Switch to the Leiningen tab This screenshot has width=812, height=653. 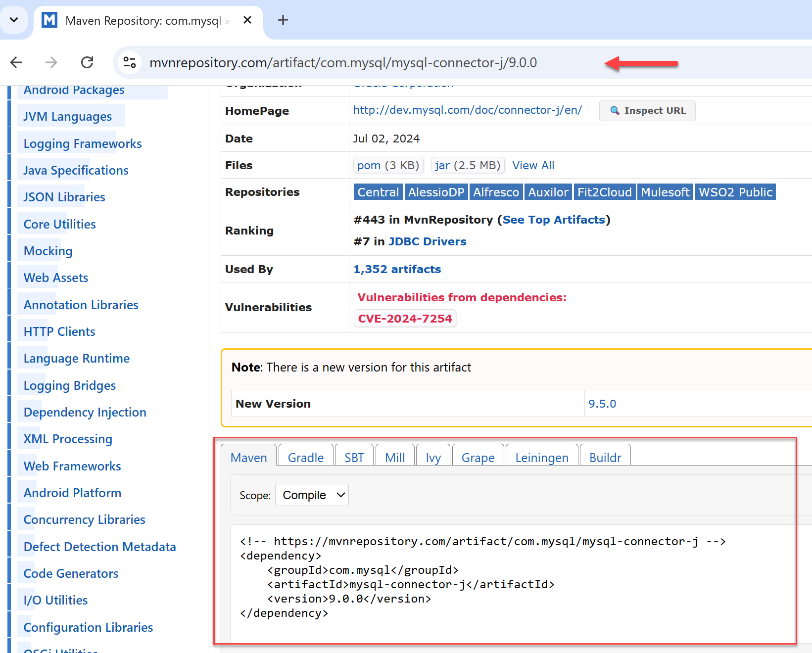click(541, 458)
